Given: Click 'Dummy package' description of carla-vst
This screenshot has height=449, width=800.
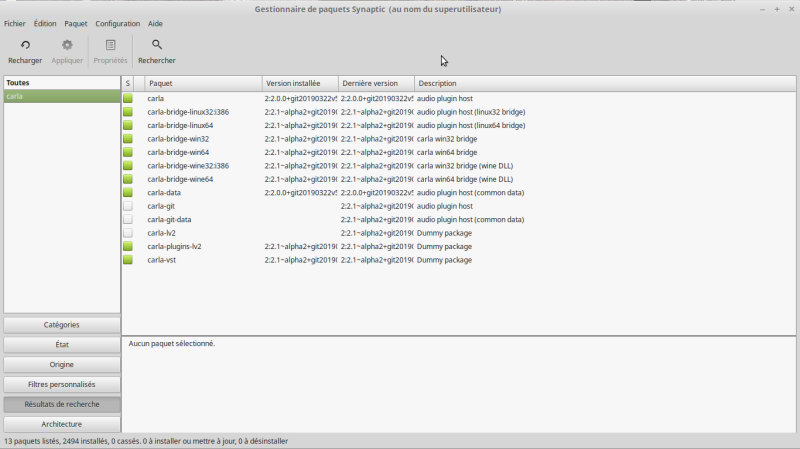Looking at the screenshot, I should [x=444, y=260].
